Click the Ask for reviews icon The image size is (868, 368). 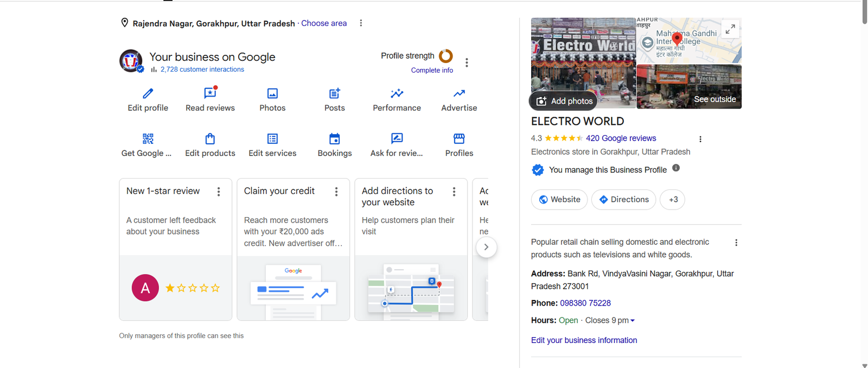tap(397, 138)
